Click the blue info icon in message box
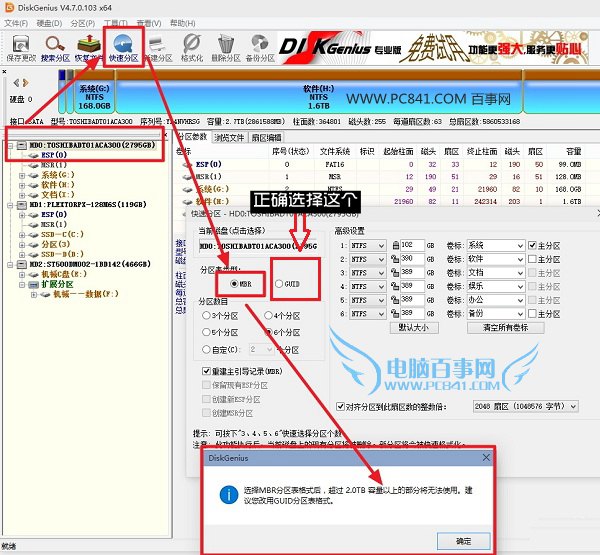This screenshot has width=600, height=555. 229,495
